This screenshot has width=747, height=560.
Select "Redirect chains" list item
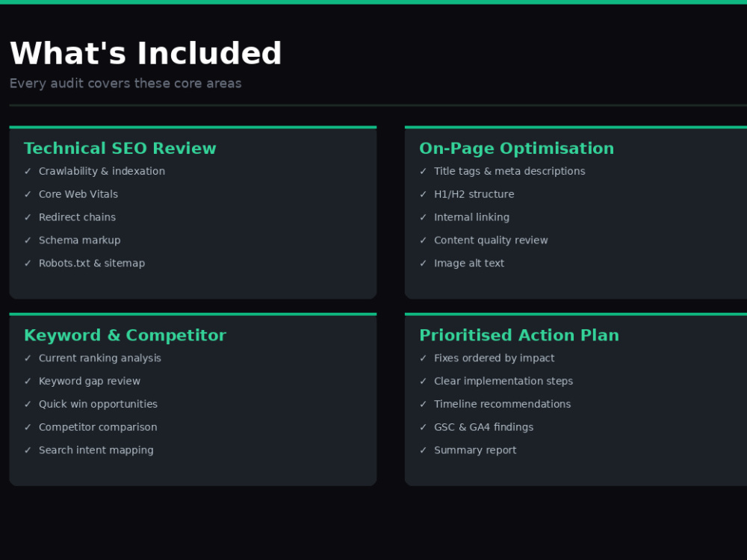77,217
